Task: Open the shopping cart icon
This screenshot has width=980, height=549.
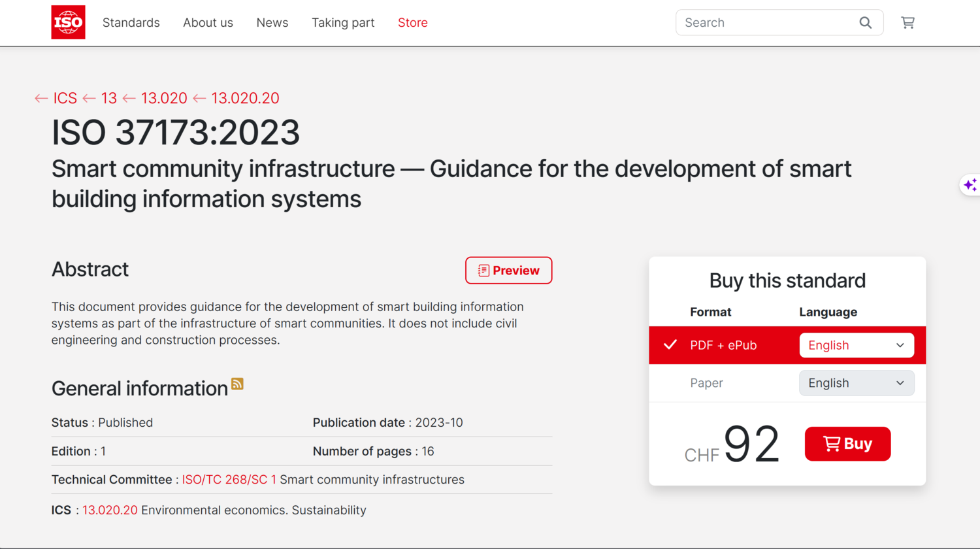Action: point(907,23)
